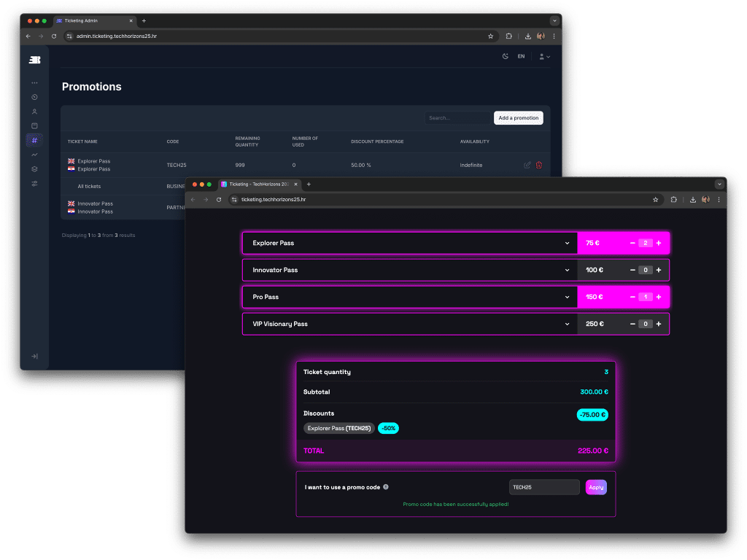
Task: Open the settings sliders sidebar icon
Action: click(34, 183)
